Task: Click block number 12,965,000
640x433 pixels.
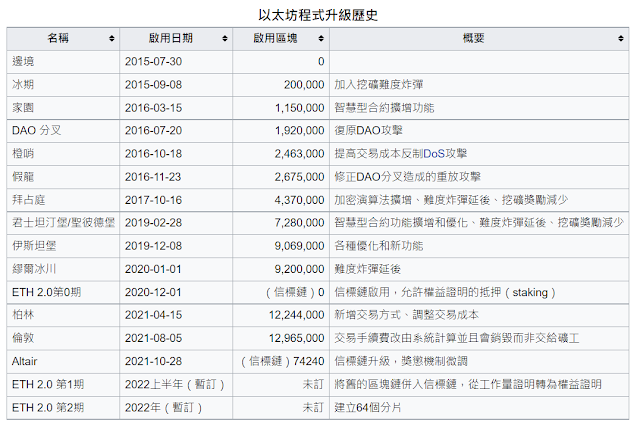Action: coord(297,338)
